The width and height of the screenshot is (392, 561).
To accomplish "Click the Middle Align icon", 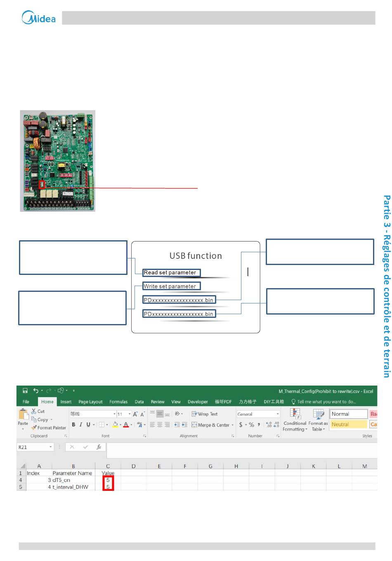I will pos(160,414).
